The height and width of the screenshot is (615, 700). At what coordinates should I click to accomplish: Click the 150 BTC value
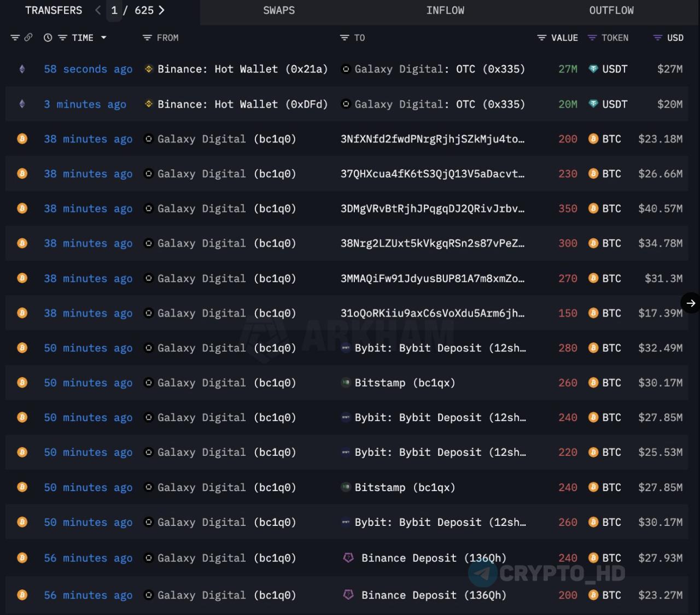[x=568, y=313]
